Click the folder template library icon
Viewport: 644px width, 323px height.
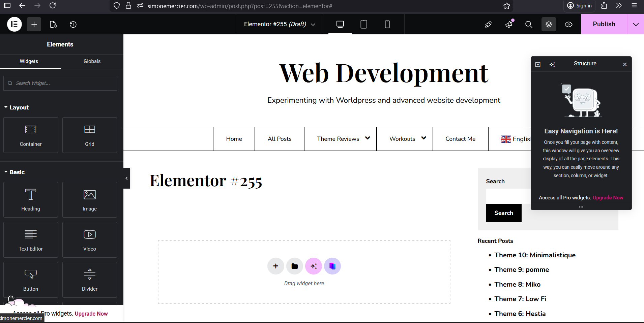(294, 266)
